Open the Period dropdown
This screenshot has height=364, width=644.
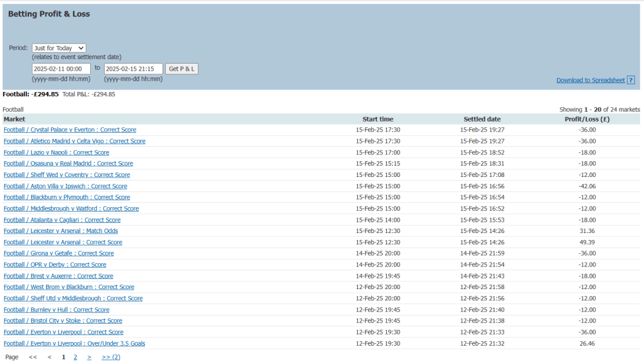[x=59, y=48]
